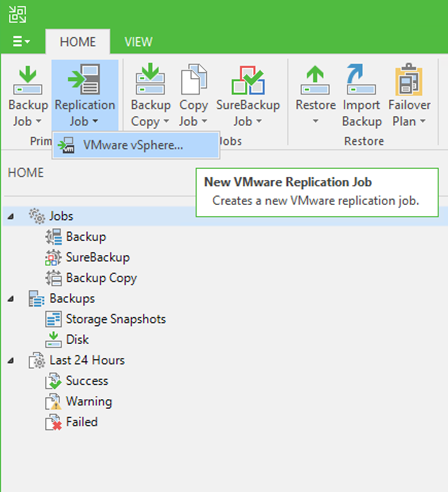448x492 pixels.
Task: Switch to the VIEW ribbon tab
Action: 138,42
